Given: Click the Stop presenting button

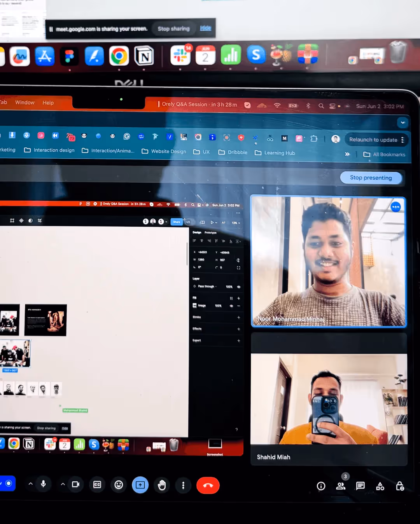Looking at the screenshot, I should (371, 178).
